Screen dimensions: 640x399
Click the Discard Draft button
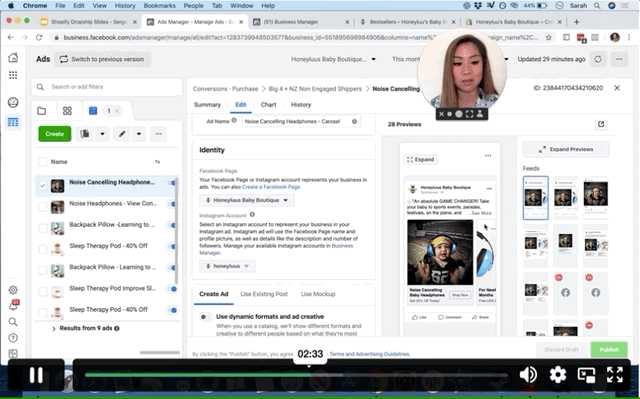click(562, 350)
